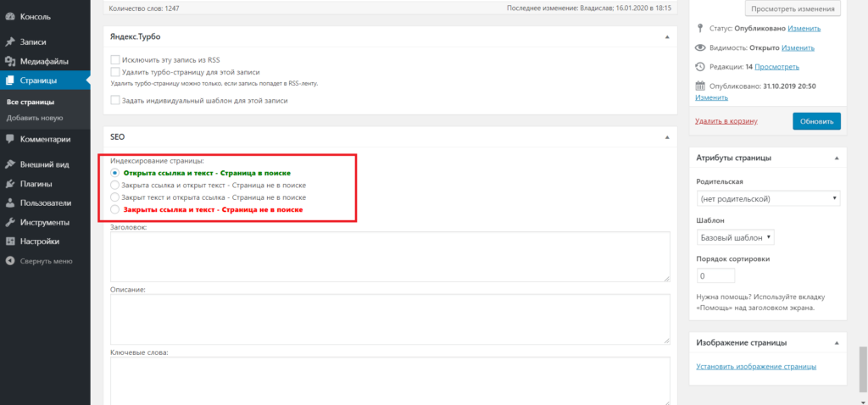Click the Инструменты wrench icon
Screen dimensions: 868x405
9,223
